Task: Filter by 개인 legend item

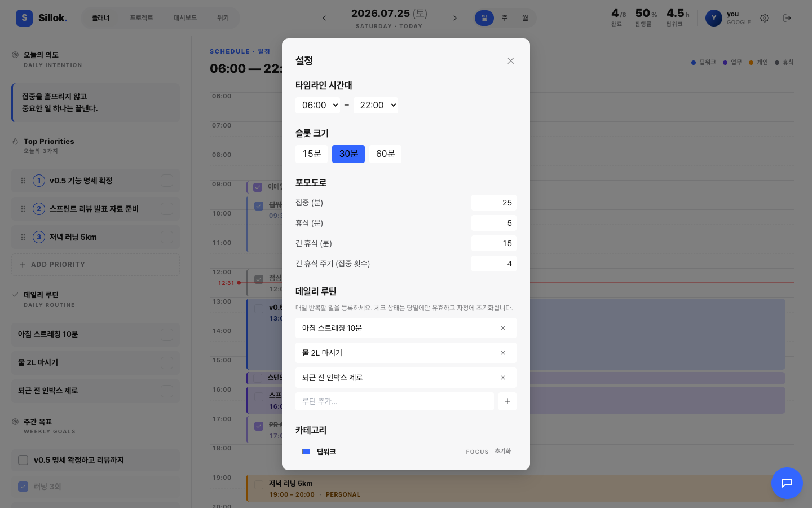Action: (x=758, y=62)
